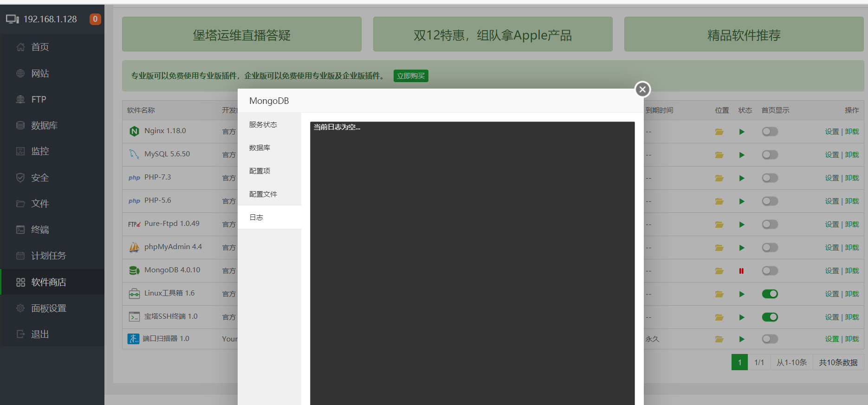Switch to 服务状态 tab in MongoDB dialog

click(269, 124)
